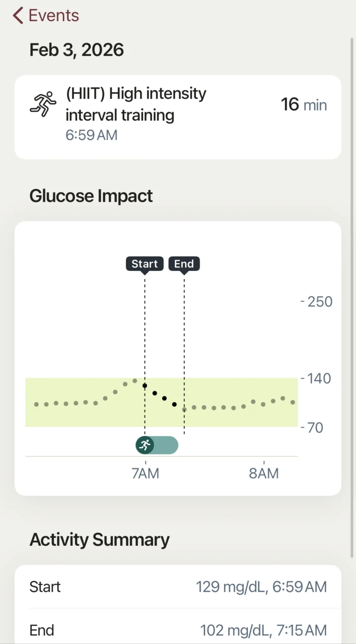Tap the 16 min duration text
The image size is (356, 644).
click(x=304, y=105)
